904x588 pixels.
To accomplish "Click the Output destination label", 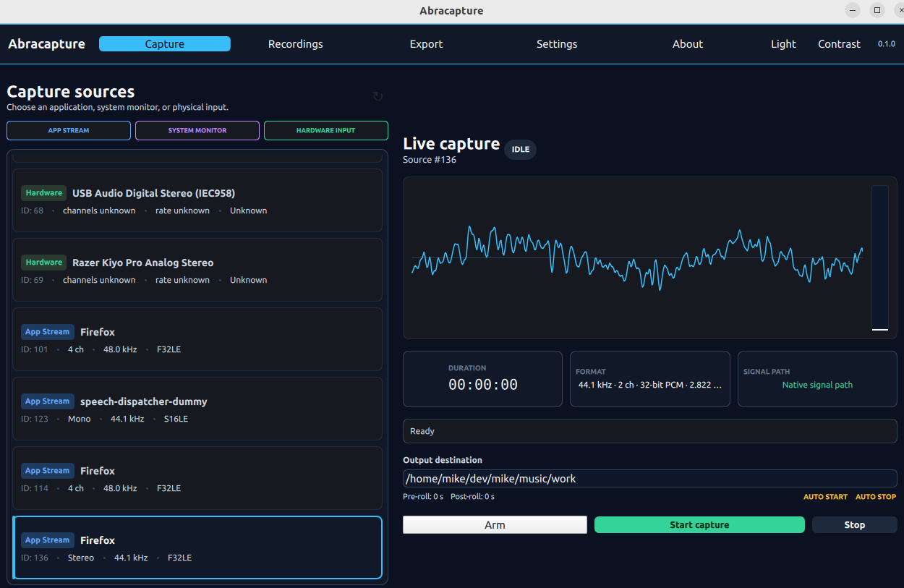I will coord(443,460).
